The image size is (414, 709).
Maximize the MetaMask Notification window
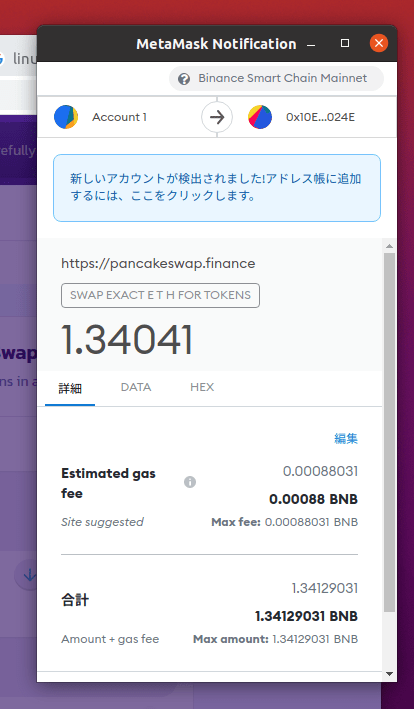click(345, 43)
